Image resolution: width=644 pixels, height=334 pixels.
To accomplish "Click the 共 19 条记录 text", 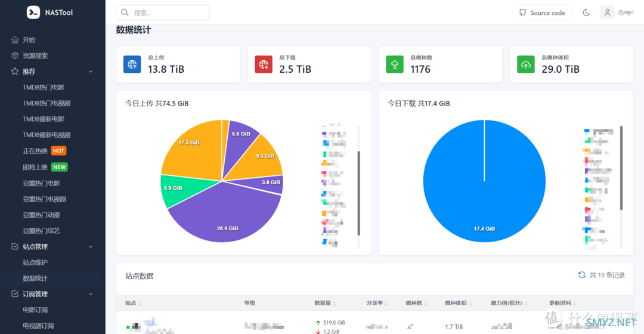I will pyautogui.click(x=608, y=276).
